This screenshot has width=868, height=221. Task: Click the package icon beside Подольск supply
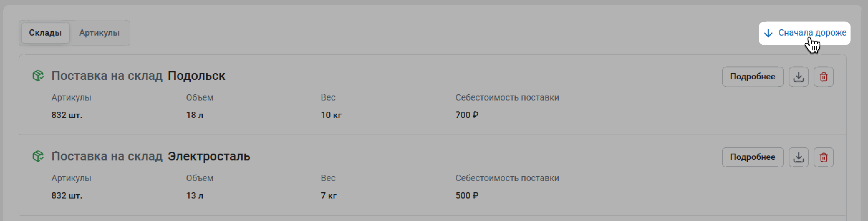point(38,76)
